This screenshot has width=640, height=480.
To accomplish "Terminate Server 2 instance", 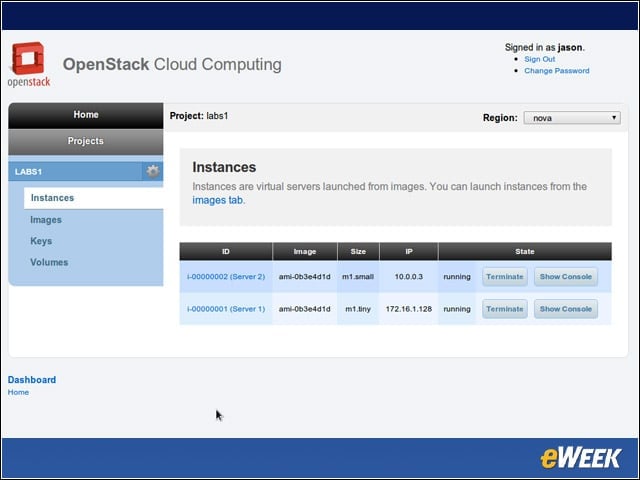I will 504,277.
